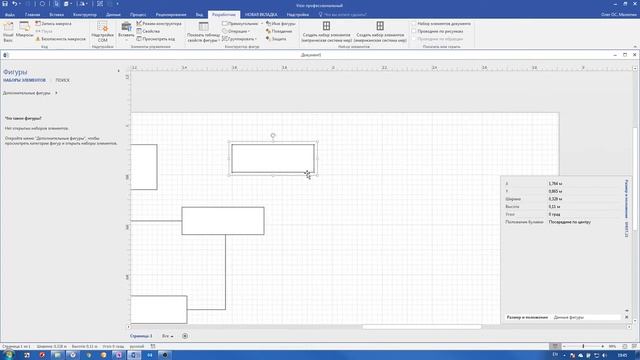This screenshot has height=360, width=640.
Task: Click Угол value field in Size panel
Action: [584, 214]
